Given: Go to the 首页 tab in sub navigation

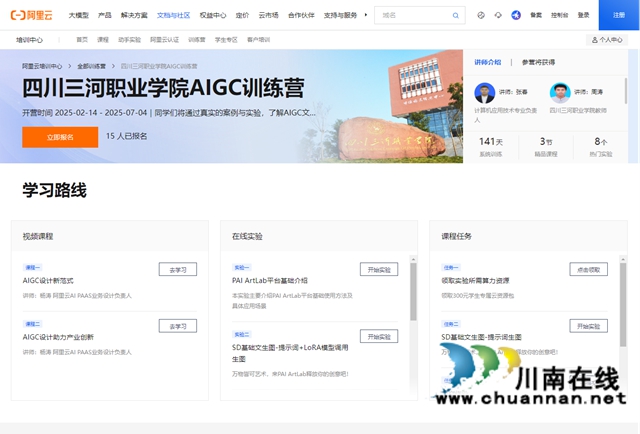Looking at the screenshot, I should click(82, 40).
